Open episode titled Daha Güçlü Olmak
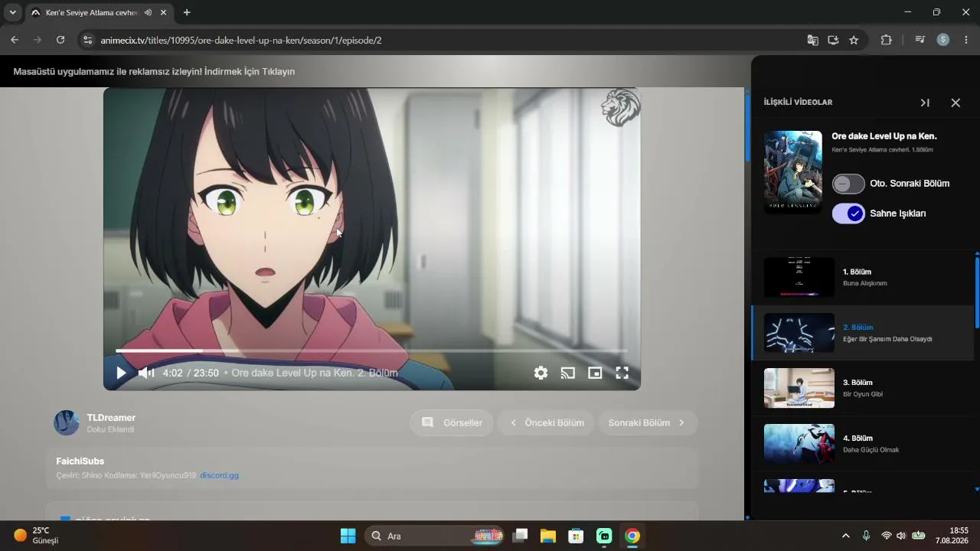The image size is (980, 551). pos(871,450)
